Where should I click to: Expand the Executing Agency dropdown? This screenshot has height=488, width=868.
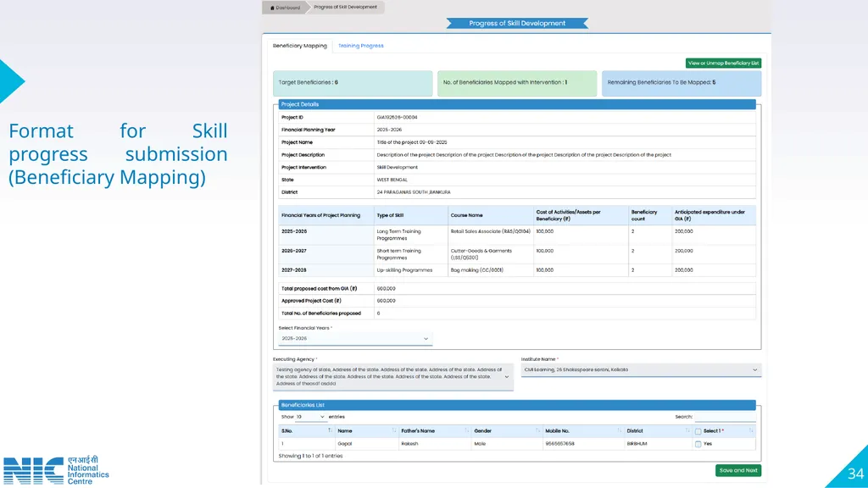click(x=393, y=377)
